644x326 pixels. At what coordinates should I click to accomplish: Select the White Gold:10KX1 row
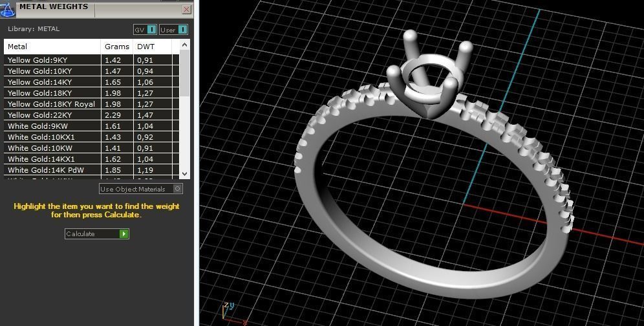[x=92, y=137]
